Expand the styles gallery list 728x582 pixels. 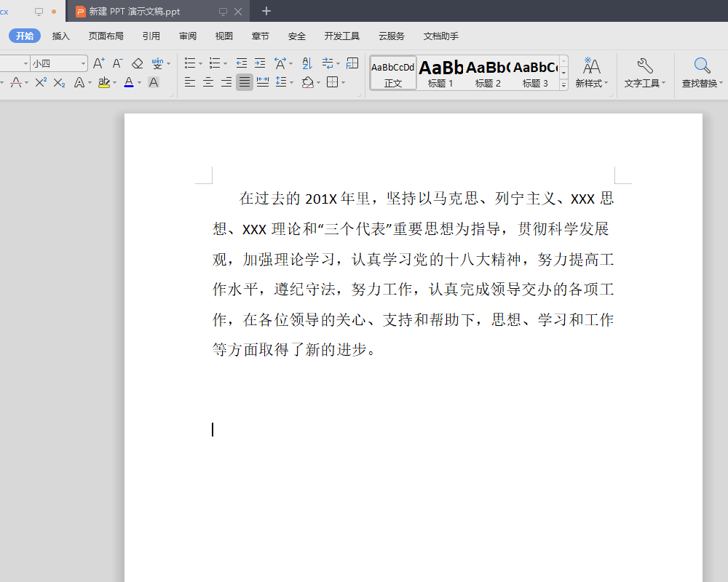(x=563, y=85)
